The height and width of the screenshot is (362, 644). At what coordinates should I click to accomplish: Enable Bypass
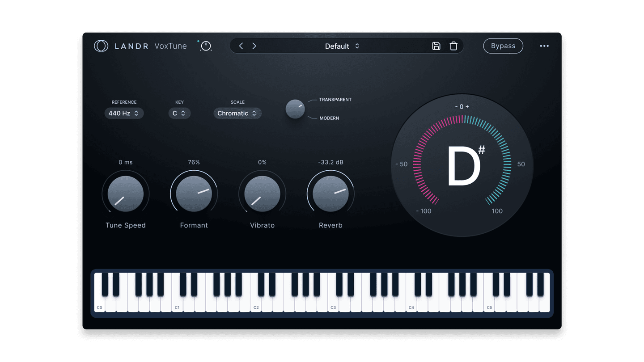(503, 46)
